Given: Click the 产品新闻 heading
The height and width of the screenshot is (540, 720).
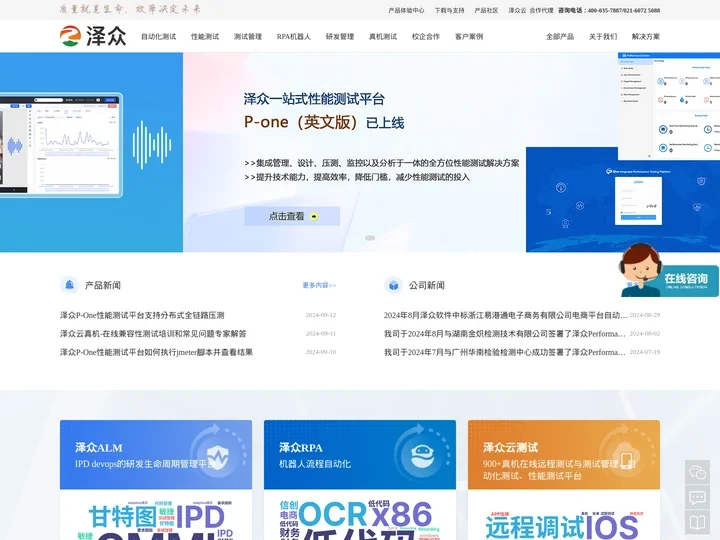Looking at the screenshot, I should 103,285.
